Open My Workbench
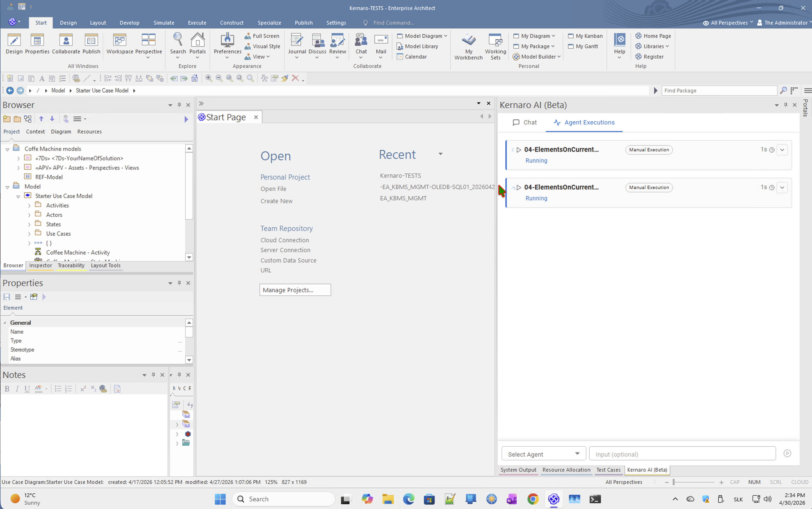 469,47
